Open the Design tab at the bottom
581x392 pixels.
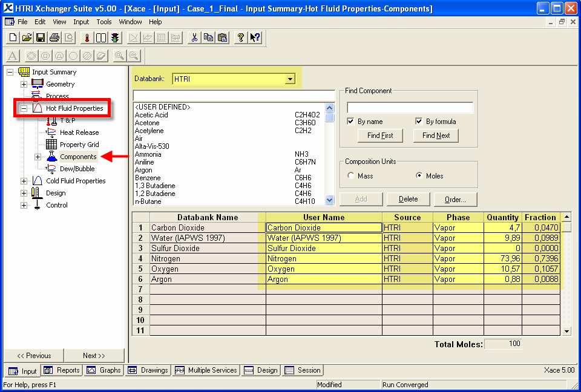point(261,370)
